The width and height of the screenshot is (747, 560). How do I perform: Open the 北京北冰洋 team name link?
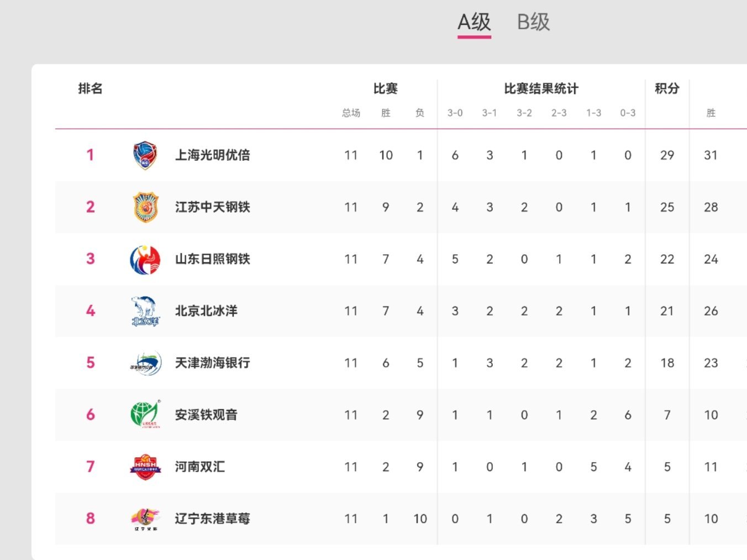(x=206, y=311)
